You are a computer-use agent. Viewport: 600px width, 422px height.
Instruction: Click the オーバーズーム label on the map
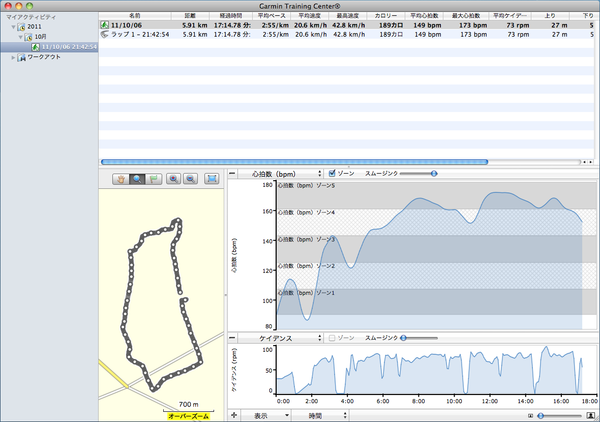coord(189,416)
